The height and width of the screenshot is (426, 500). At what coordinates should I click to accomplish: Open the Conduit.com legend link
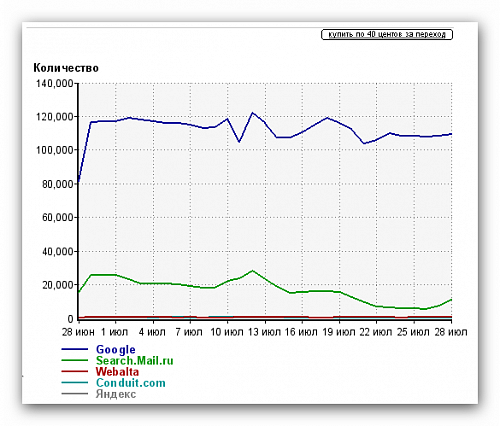pos(130,383)
